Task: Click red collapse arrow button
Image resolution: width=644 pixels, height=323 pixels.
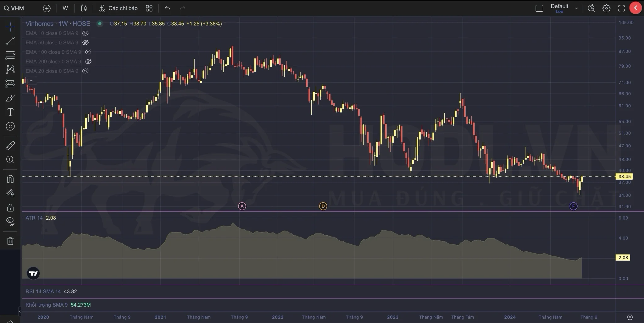Action: click(636, 8)
